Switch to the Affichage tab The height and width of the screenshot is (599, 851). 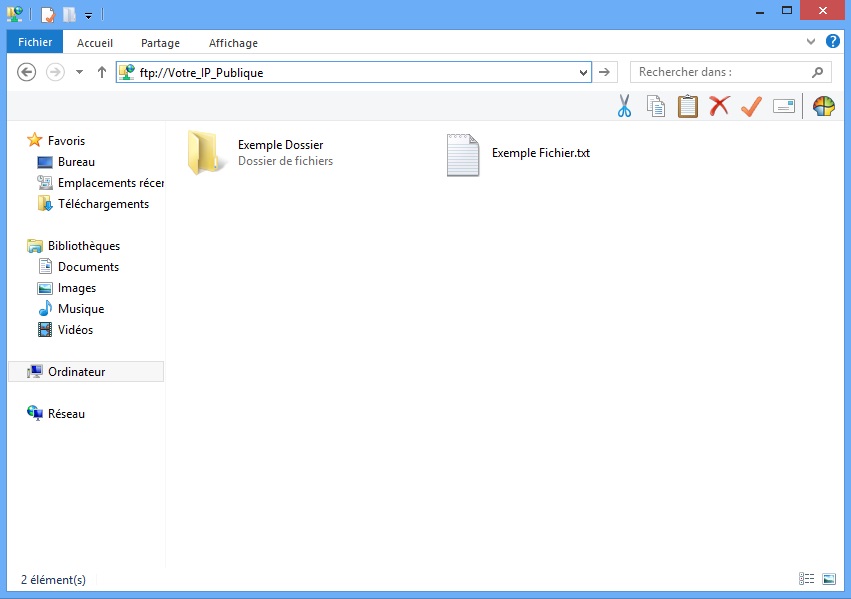(x=233, y=43)
